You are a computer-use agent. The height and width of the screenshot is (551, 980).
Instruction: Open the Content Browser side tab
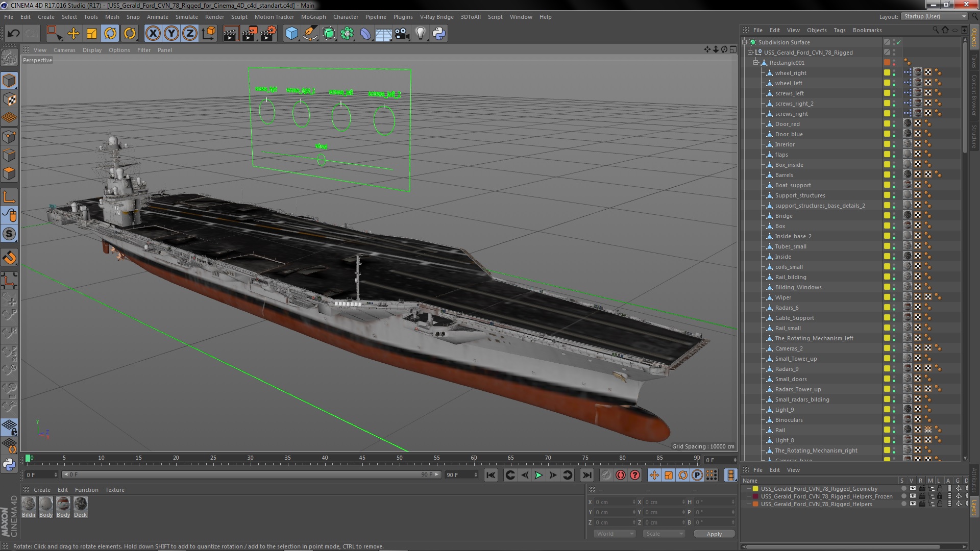pos(974,95)
